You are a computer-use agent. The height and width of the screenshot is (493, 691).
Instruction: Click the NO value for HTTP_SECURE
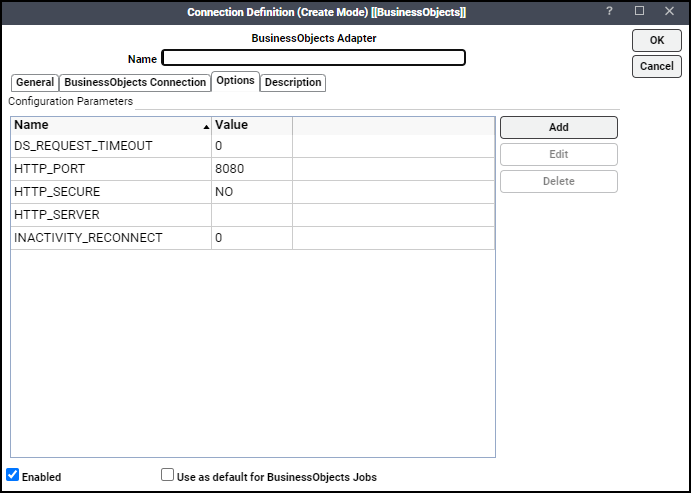[252, 192]
